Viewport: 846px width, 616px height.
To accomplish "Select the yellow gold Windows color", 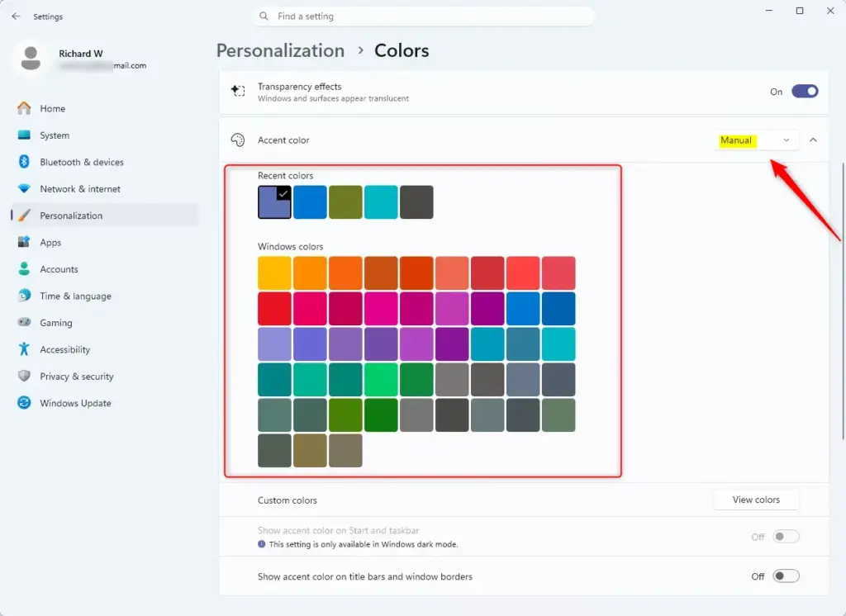I will pyautogui.click(x=274, y=273).
